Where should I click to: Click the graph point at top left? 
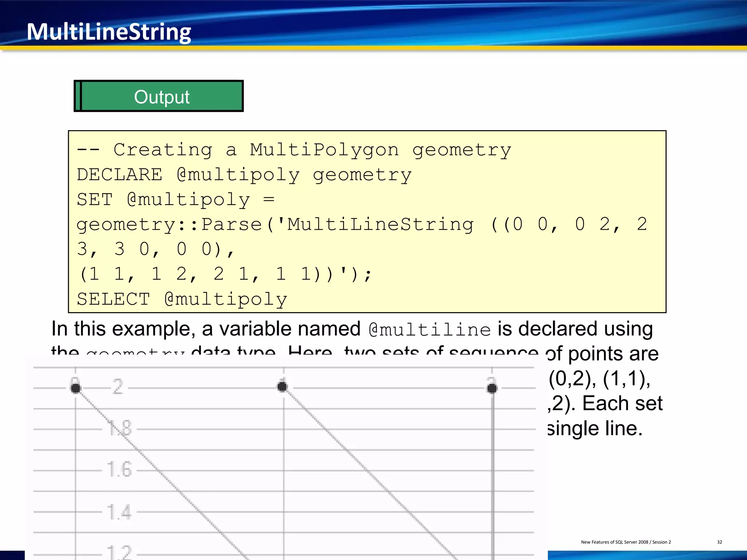(x=76, y=388)
